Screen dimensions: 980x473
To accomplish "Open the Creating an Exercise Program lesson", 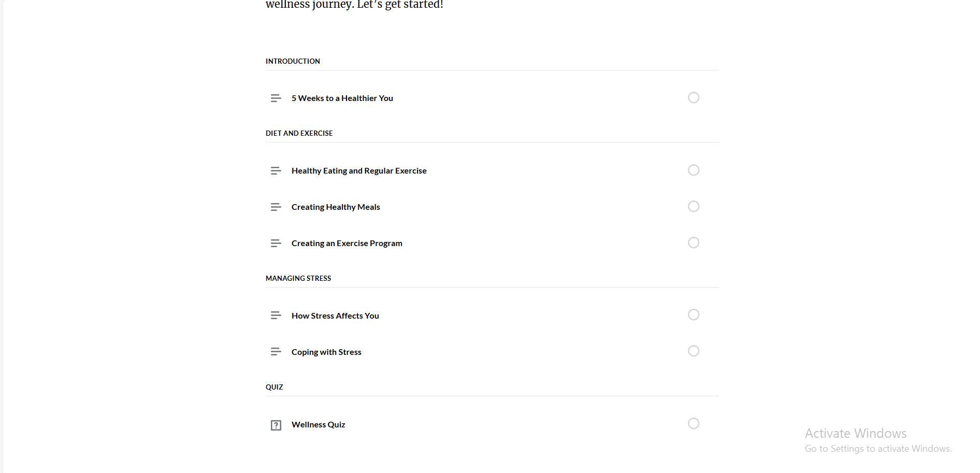I will coord(347,243).
